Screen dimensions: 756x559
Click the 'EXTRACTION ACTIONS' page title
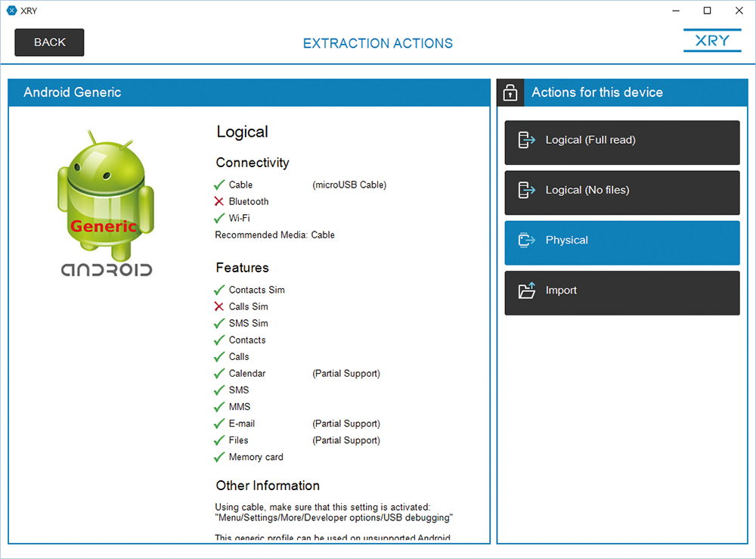pos(378,43)
